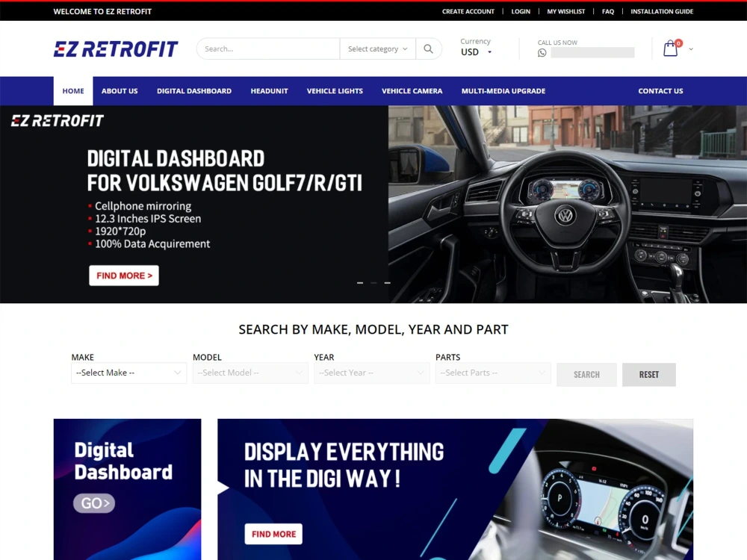Click the white arrow on Digi Way banner
The image size is (747, 560).
pos(223,488)
